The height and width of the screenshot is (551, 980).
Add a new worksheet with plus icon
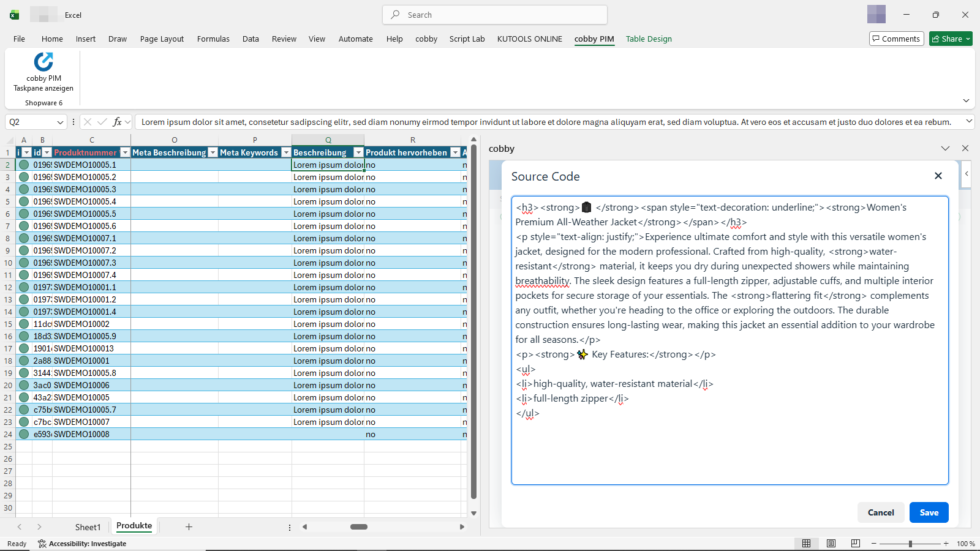pyautogui.click(x=189, y=527)
